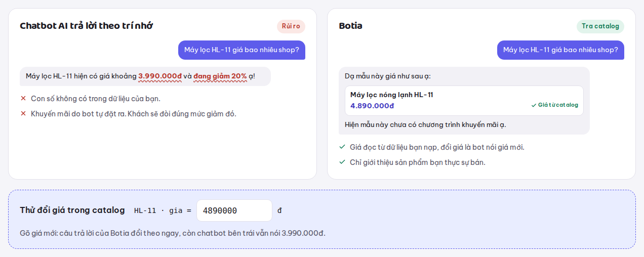Click the 'Rủi ro' badge
The image size is (644, 257).
pos(291,26)
